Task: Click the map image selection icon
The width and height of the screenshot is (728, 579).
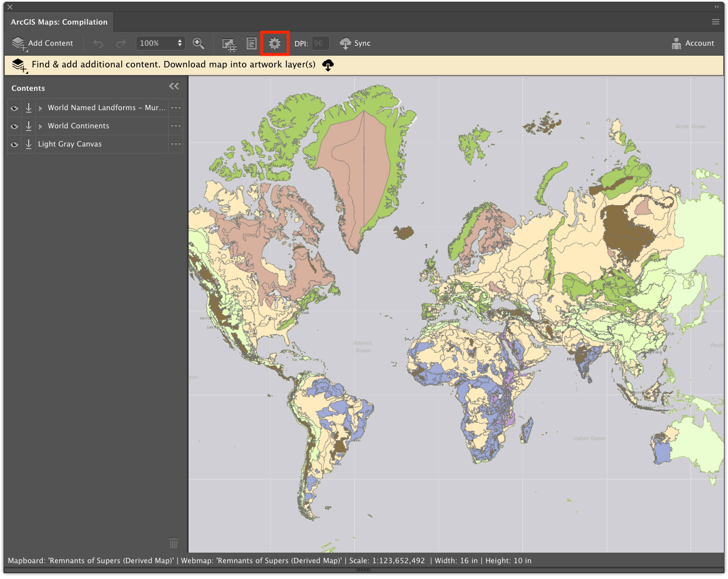Action: tap(229, 44)
